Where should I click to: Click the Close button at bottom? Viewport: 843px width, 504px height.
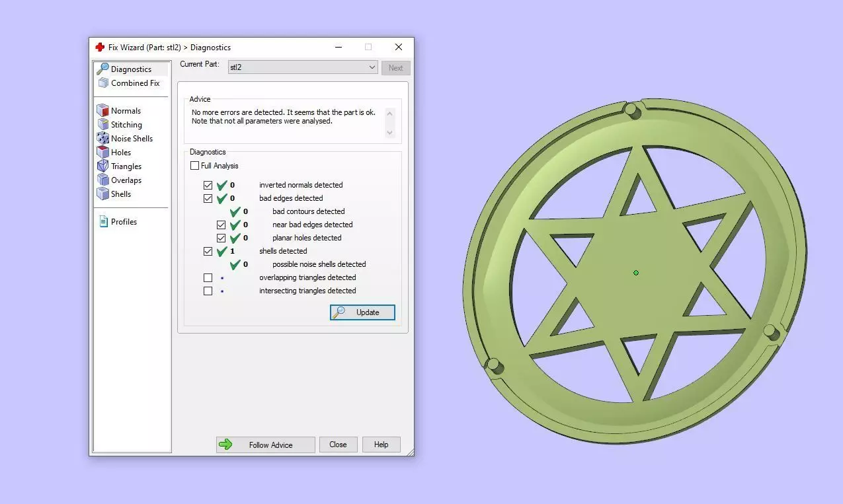point(338,445)
